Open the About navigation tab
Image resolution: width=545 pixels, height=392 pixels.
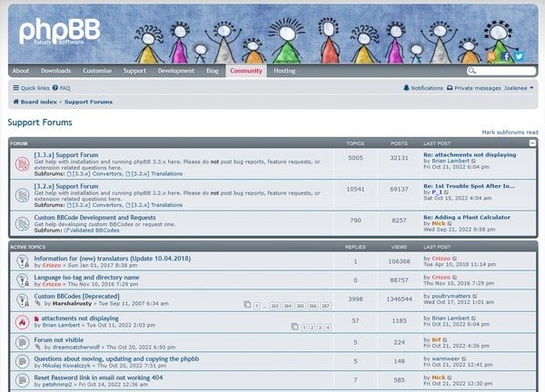tap(21, 71)
